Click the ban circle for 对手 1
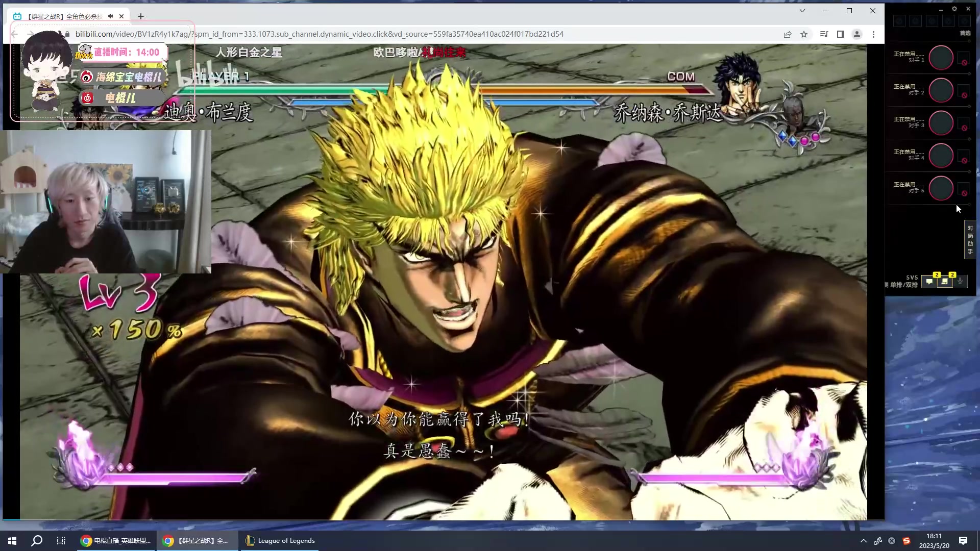This screenshot has height=551, width=980. click(x=941, y=58)
